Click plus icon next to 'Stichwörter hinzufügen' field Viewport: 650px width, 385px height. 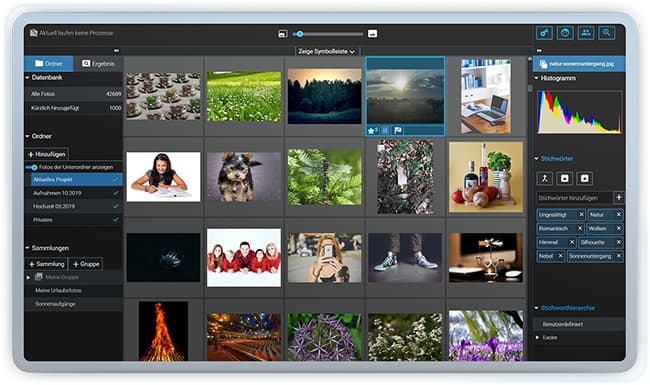(x=619, y=197)
